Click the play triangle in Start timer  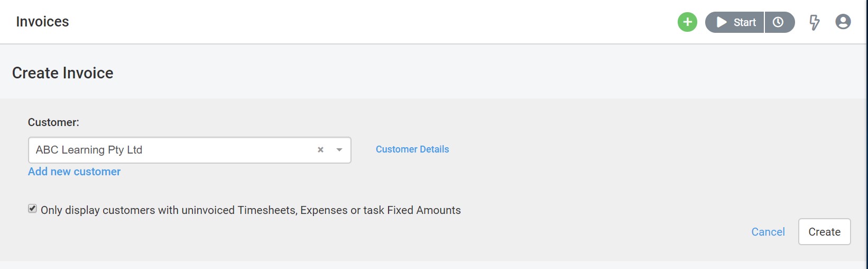coord(722,22)
